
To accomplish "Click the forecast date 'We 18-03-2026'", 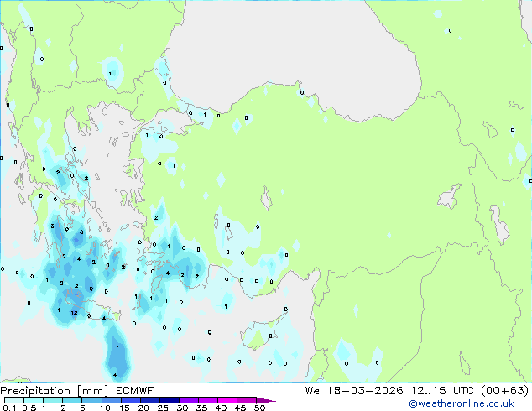I will point(354,391).
